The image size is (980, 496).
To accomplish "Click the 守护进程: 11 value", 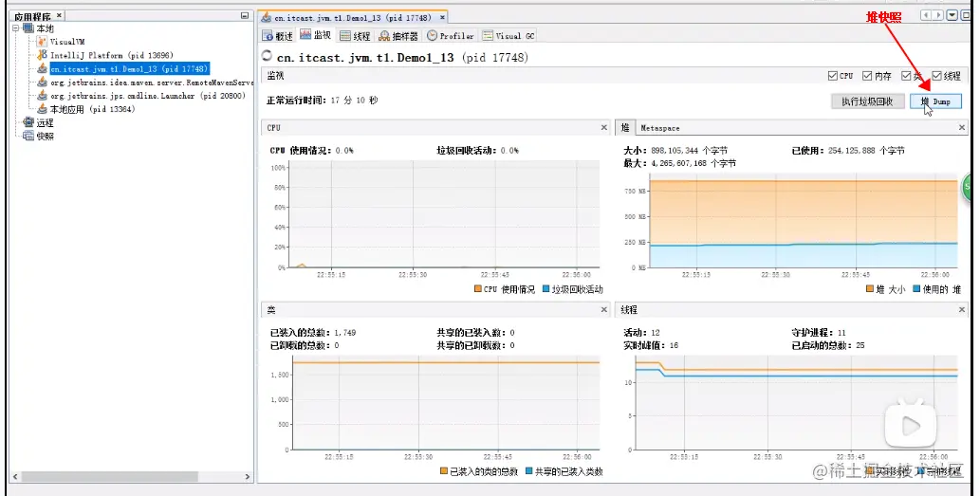I will point(819,332).
